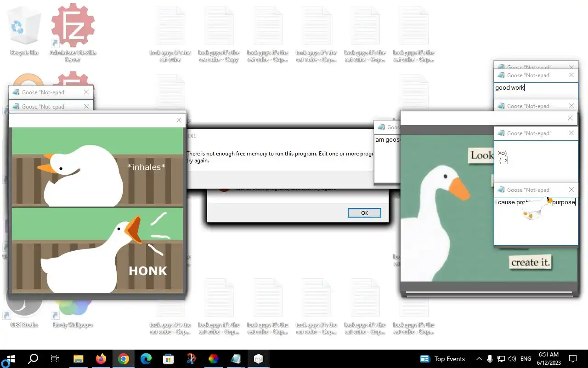Viewport: 588px width, 368px height.
Task: Open Microsoft Edge from taskbar
Action: pos(146,359)
